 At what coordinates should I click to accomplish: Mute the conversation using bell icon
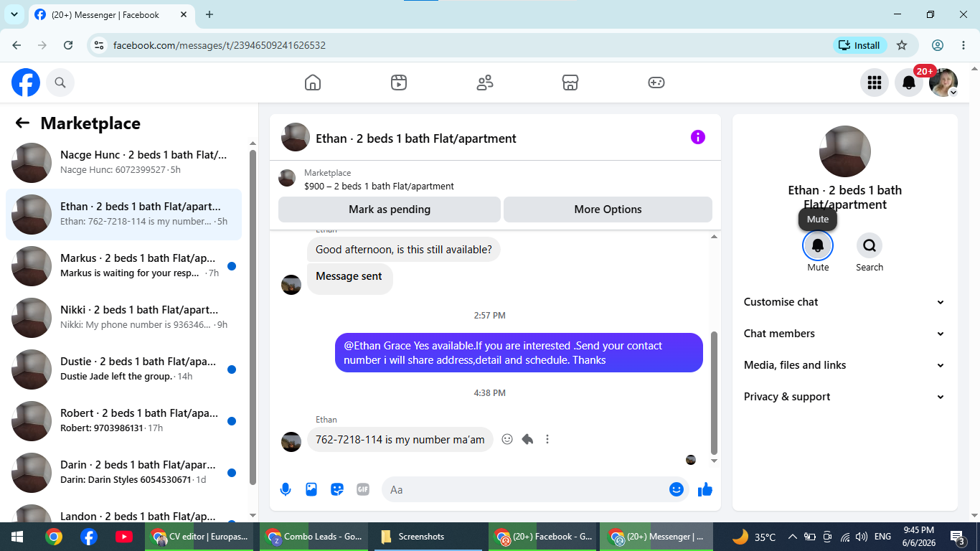coord(818,245)
